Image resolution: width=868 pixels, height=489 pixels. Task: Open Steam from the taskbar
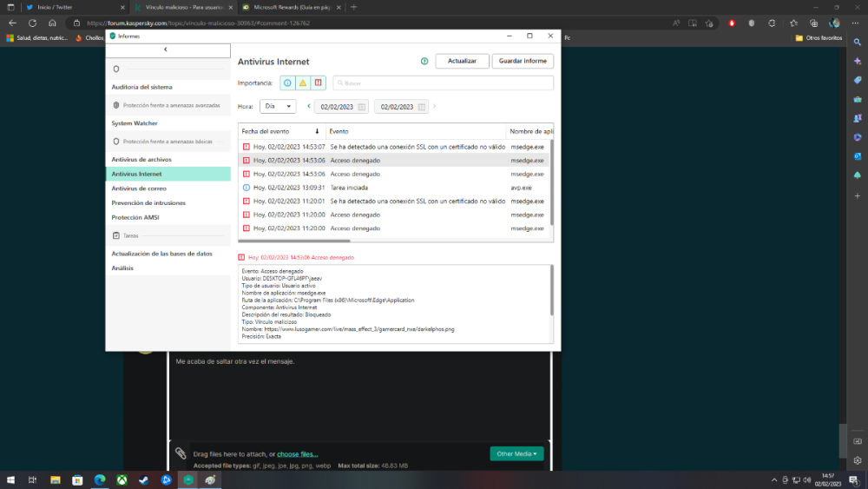point(144,480)
